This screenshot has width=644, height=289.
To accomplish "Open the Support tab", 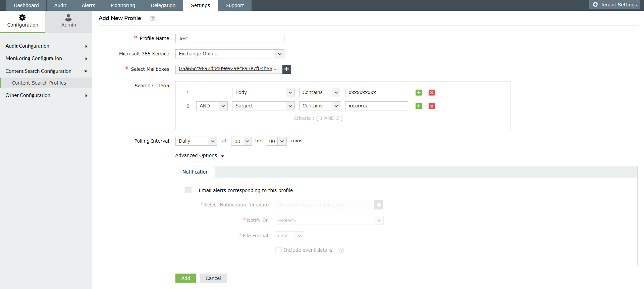I will (234, 5).
